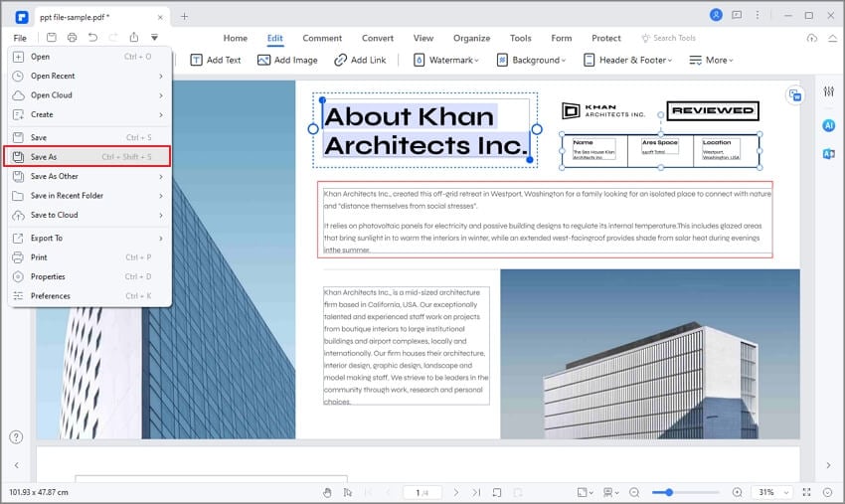Viewport: 845px width, 504px height.
Task: Zoom in with the plus magnifier
Action: (x=738, y=492)
